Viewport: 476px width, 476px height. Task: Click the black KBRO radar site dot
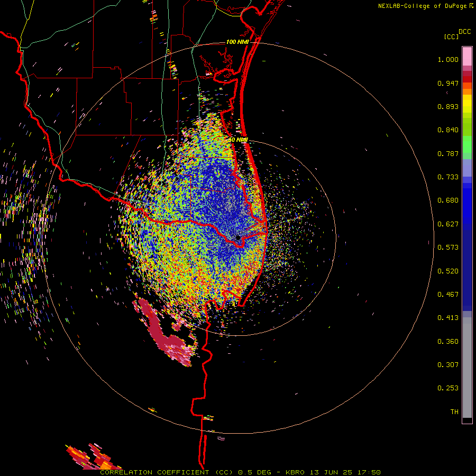239,237
